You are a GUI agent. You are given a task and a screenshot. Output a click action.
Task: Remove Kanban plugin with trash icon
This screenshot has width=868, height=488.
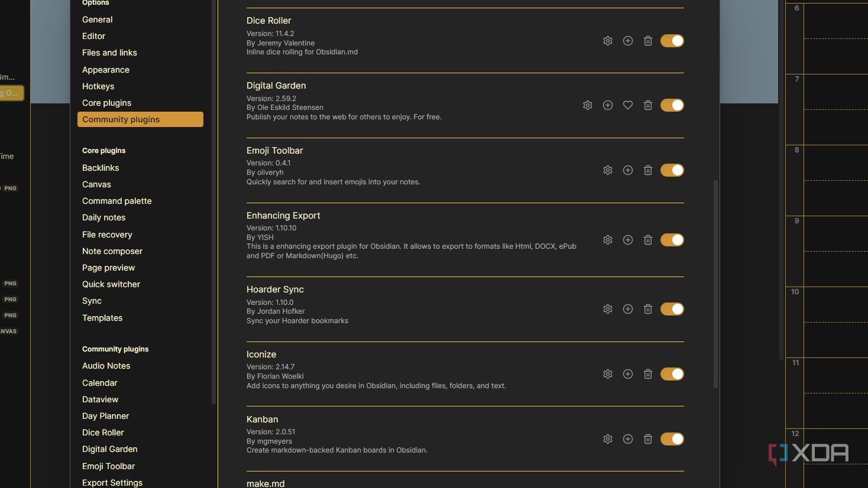click(x=647, y=439)
